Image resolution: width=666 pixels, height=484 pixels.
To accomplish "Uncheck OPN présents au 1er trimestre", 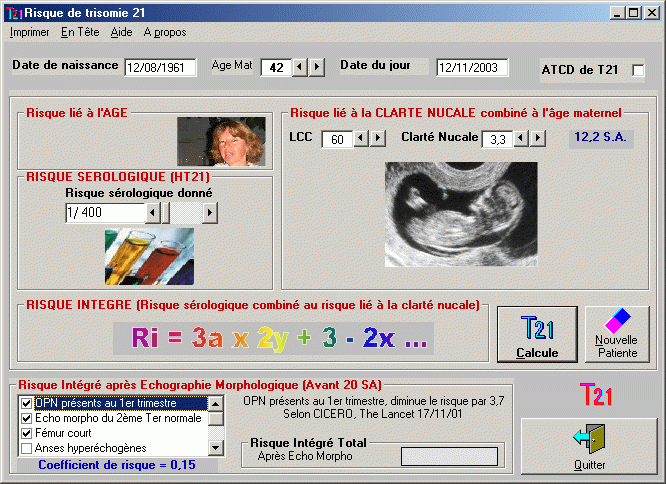I will click(26, 403).
